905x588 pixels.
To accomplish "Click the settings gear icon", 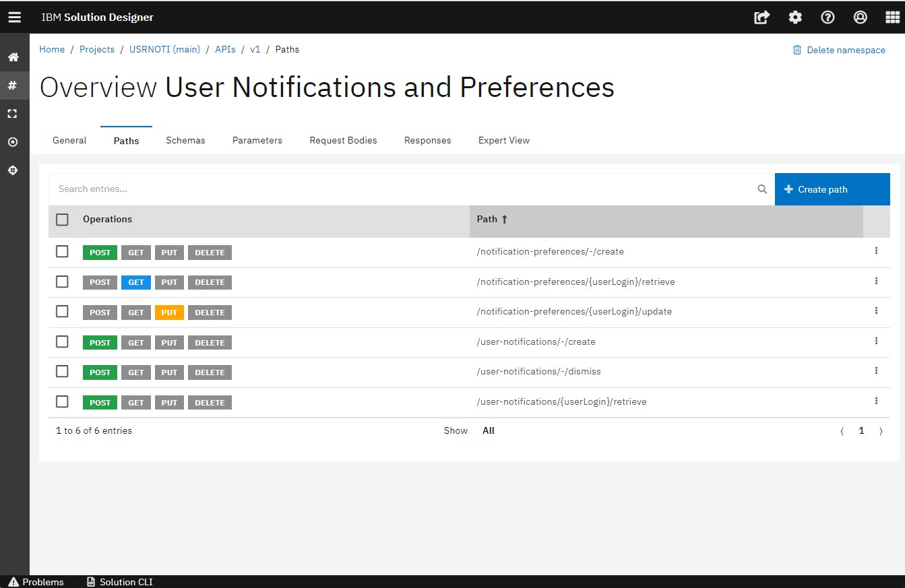I will point(795,18).
